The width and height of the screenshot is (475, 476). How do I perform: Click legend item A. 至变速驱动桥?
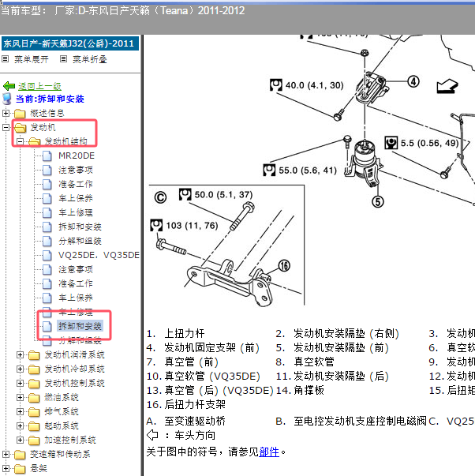[x=185, y=422]
